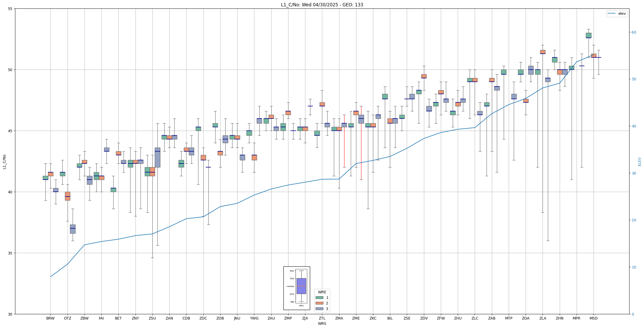Screen dimensions: 644x328
Task: Click the 35 tick on left axis
Action: [10, 253]
